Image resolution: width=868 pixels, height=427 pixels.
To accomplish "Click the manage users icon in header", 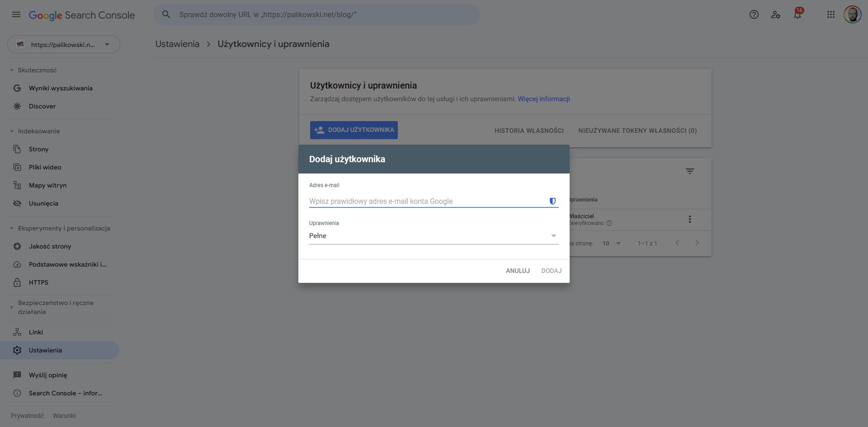I will [x=775, y=14].
